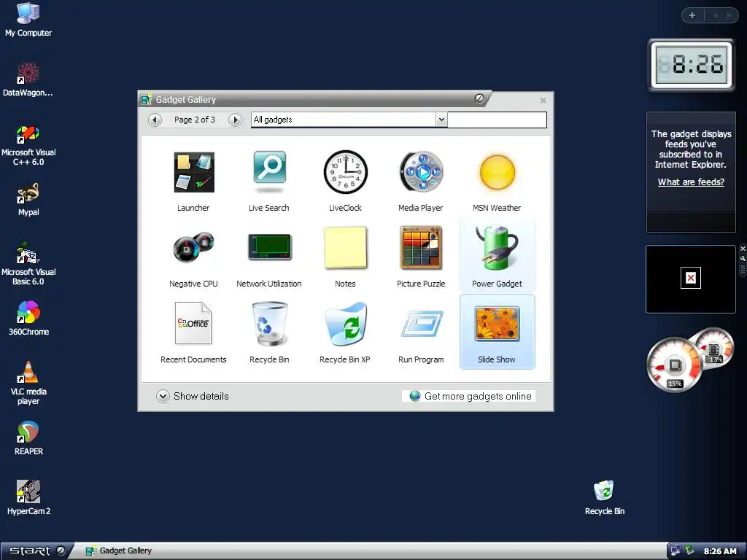Click Gadget Gallery taskbar button

[119, 551]
